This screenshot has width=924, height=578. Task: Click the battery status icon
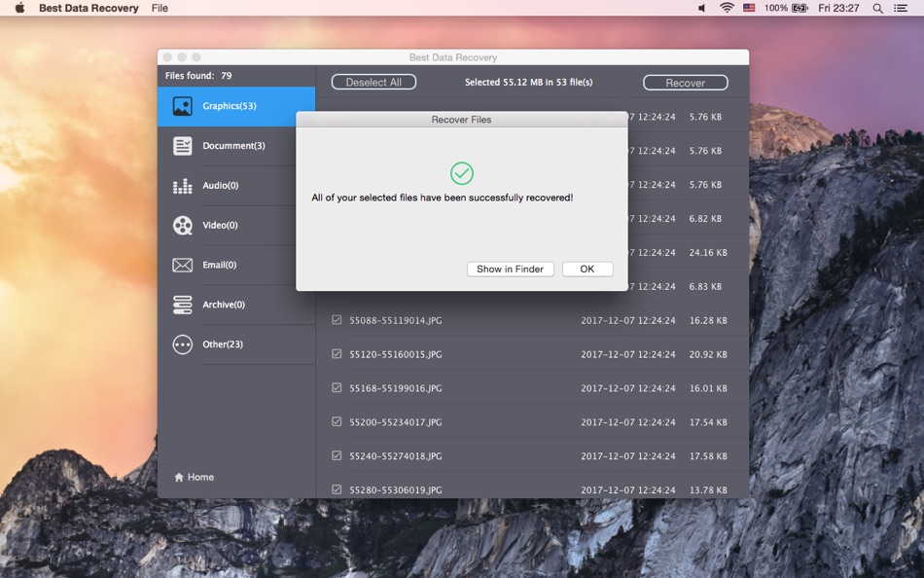click(x=800, y=8)
